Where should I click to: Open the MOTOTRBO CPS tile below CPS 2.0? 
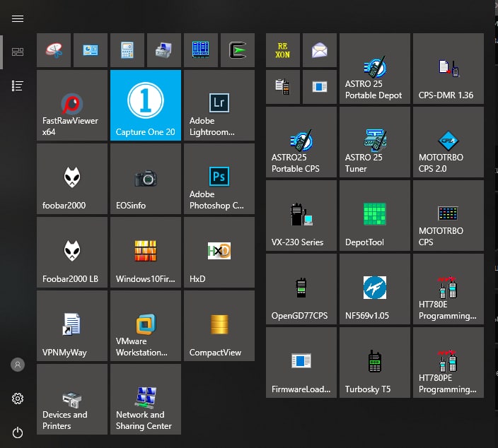coord(448,216)
